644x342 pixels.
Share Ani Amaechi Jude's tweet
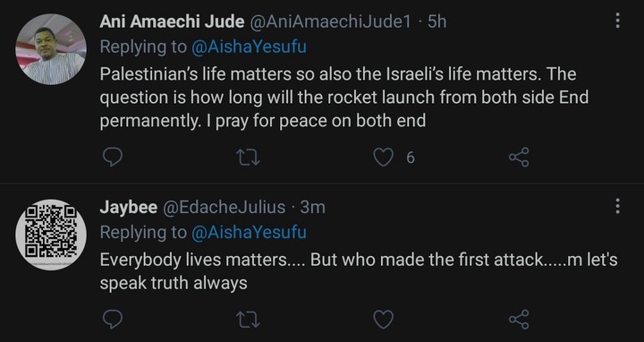pos(519,158)
